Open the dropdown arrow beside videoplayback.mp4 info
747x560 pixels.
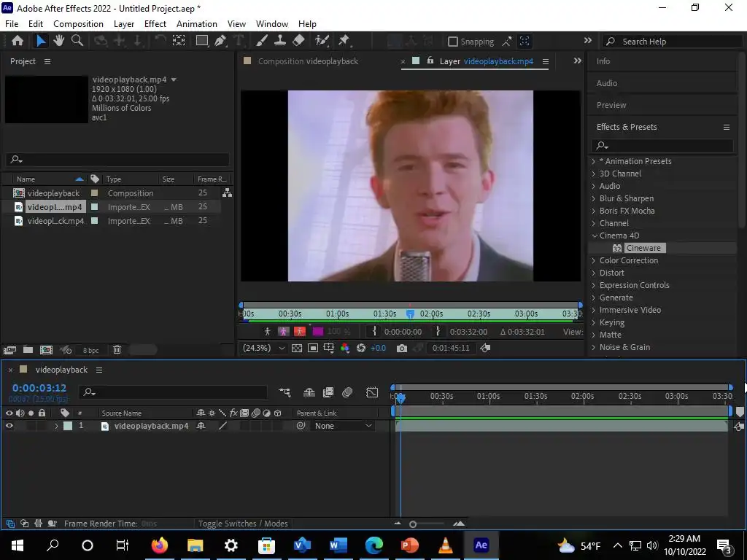[x=174, y=79]
